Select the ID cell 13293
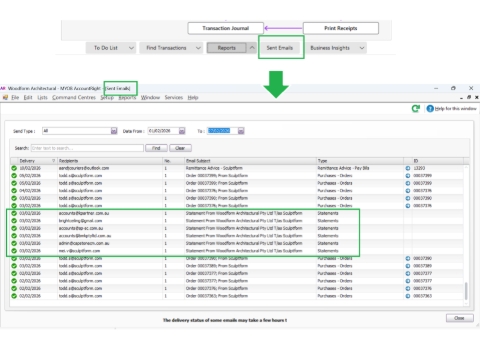 click(x=419, y=168)
